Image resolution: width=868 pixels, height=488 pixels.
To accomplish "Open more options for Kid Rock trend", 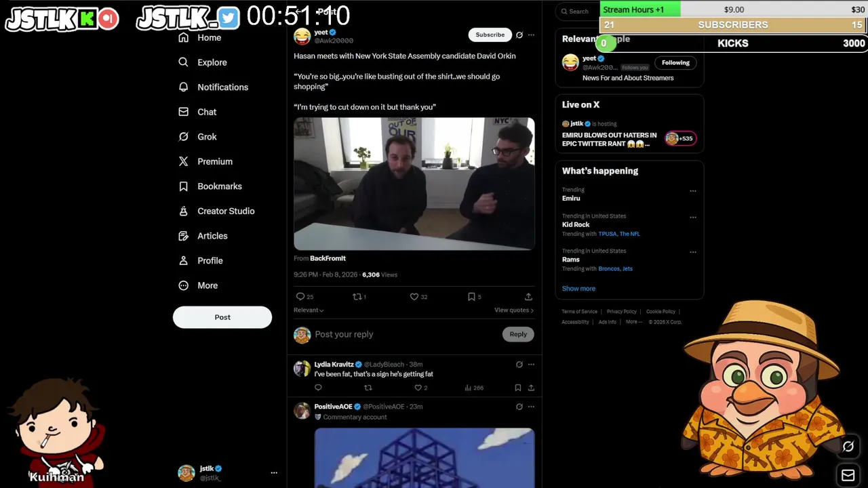I will 693,218.
